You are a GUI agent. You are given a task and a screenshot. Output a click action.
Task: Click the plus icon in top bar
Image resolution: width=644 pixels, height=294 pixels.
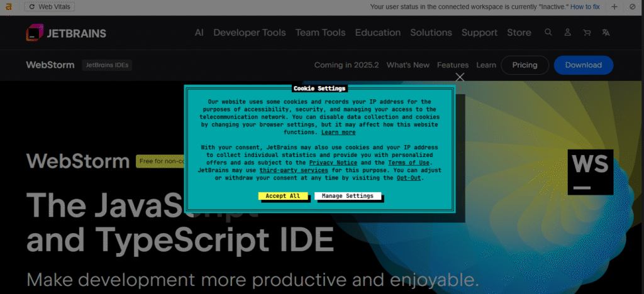614,6
